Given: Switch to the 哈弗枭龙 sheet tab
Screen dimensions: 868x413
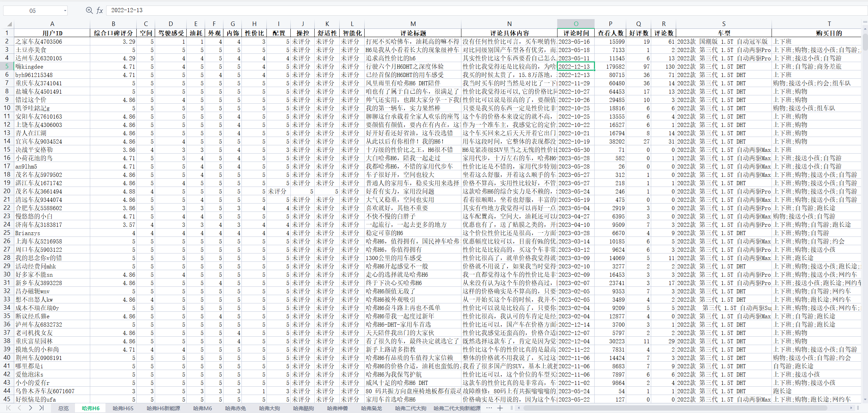Looking at the screenshot, I should [372, 408].
